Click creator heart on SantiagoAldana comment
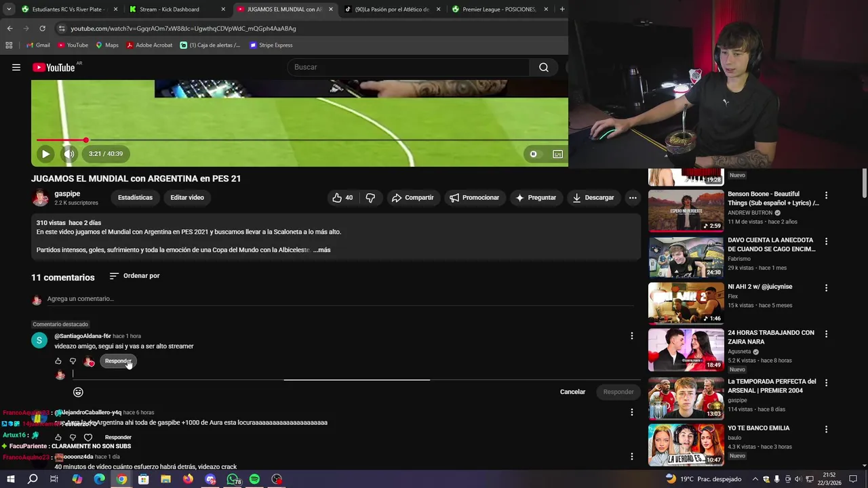 point(89,361)
